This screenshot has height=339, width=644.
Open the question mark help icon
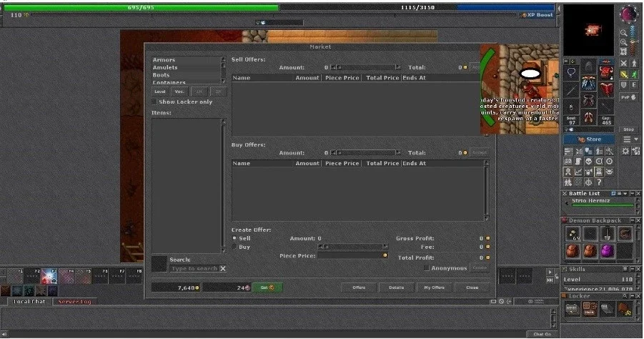599,182
